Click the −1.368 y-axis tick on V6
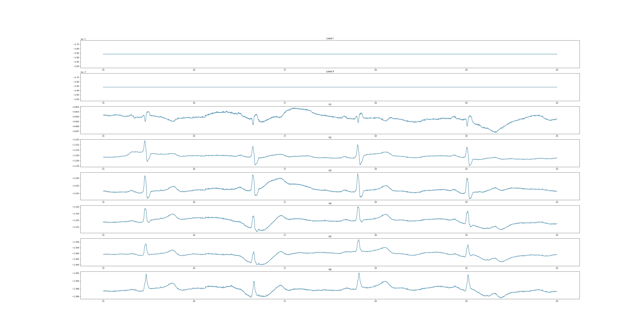 (76, 296)
